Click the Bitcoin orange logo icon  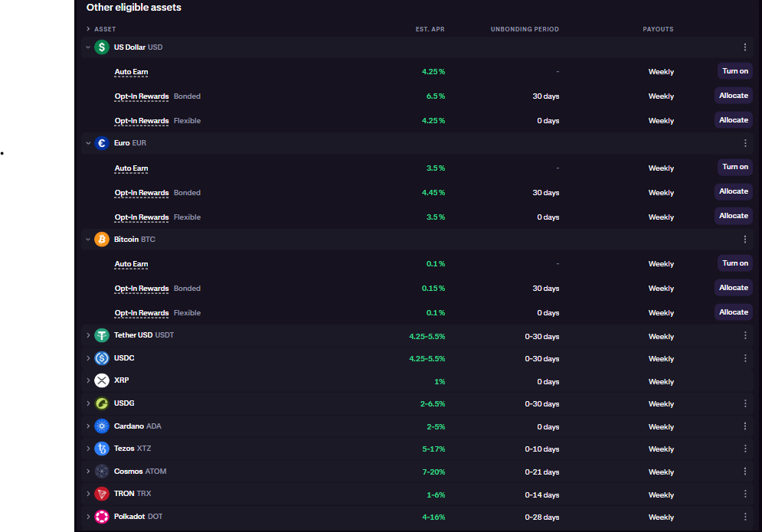(102, 240)
